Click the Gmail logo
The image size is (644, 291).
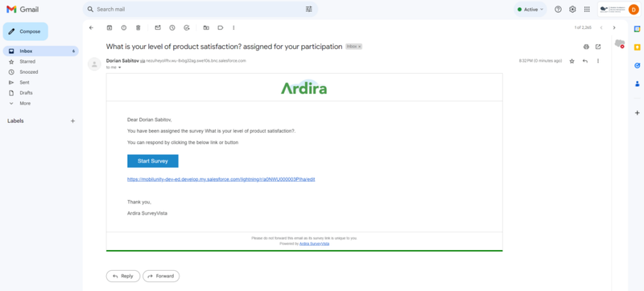pyautogui.click(x=23, y=10)
